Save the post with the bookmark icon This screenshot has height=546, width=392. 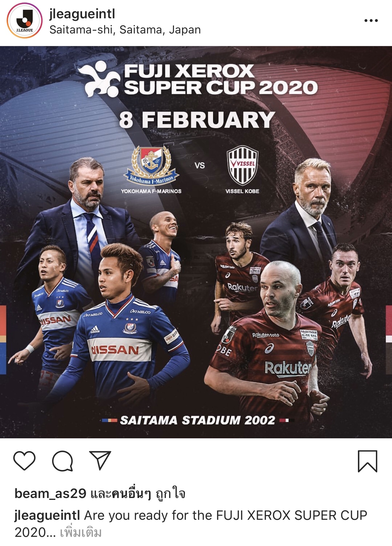point(367,461)
